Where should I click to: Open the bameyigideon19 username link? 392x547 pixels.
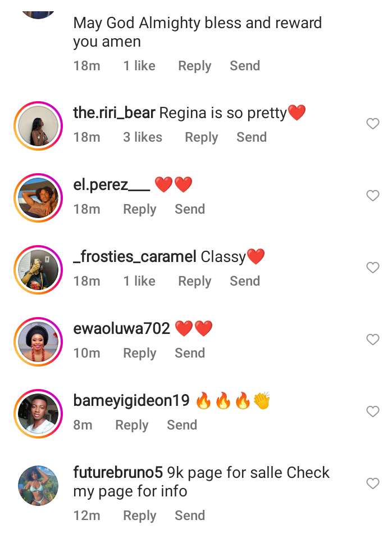(131, 400)
